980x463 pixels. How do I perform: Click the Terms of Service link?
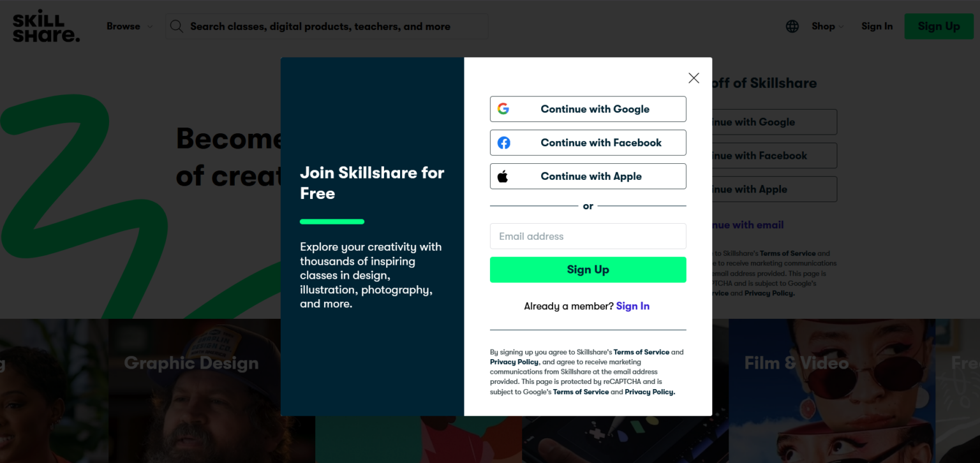coord(641,351)
